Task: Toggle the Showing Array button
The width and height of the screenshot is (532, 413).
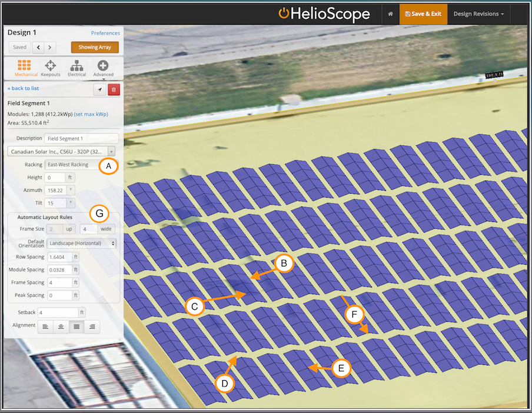Action: (x=95, y=47)
